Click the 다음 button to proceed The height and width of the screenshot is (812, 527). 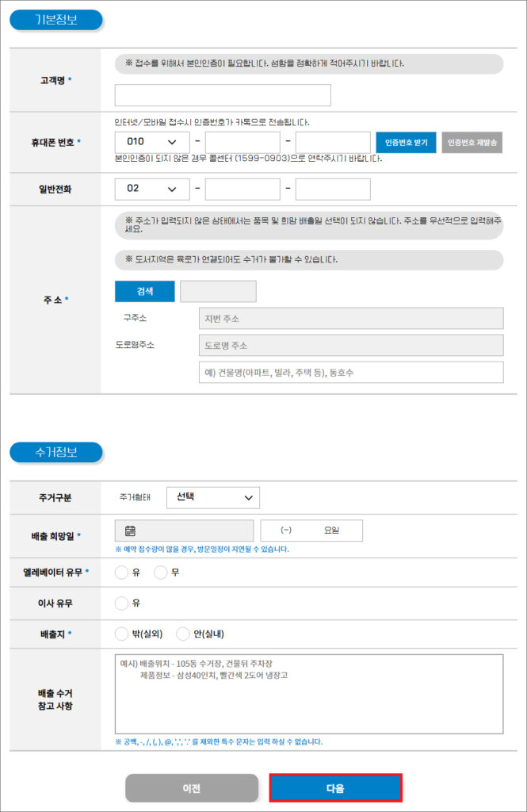[x=335, y=788]
